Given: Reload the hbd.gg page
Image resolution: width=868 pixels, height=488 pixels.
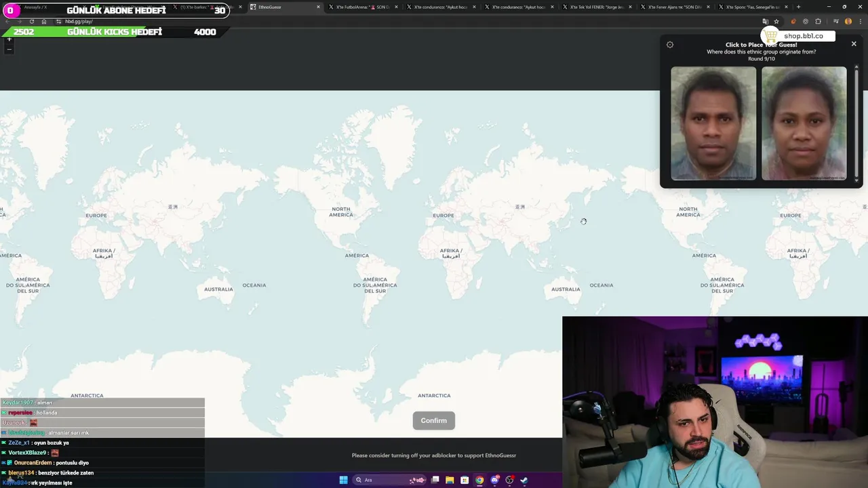Looking at the screenshot, I should pos(32,22).
